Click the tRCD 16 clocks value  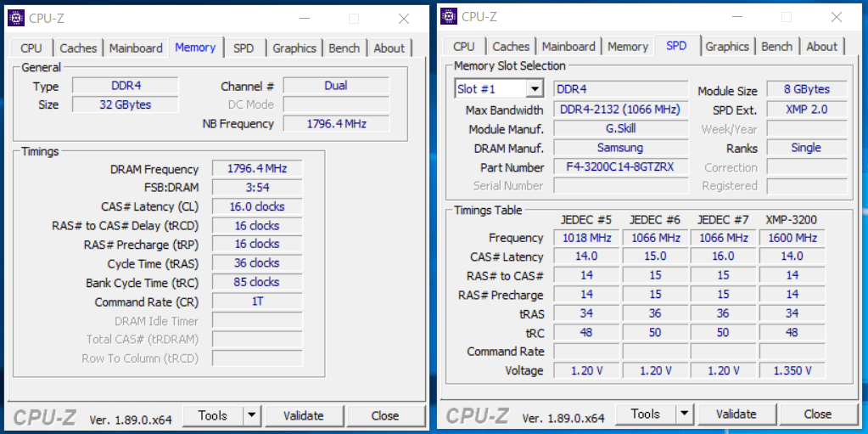[x=257, y=226]
